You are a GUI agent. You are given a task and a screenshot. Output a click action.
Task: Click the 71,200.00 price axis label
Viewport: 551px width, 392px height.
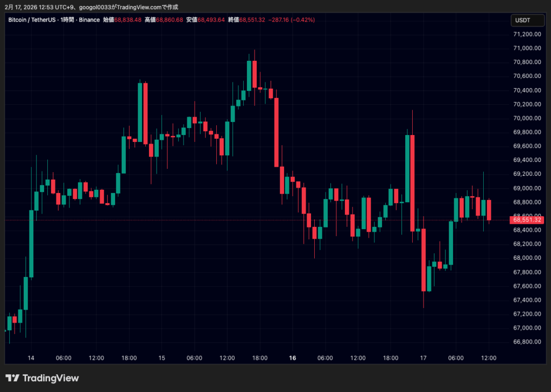point(527,34)
